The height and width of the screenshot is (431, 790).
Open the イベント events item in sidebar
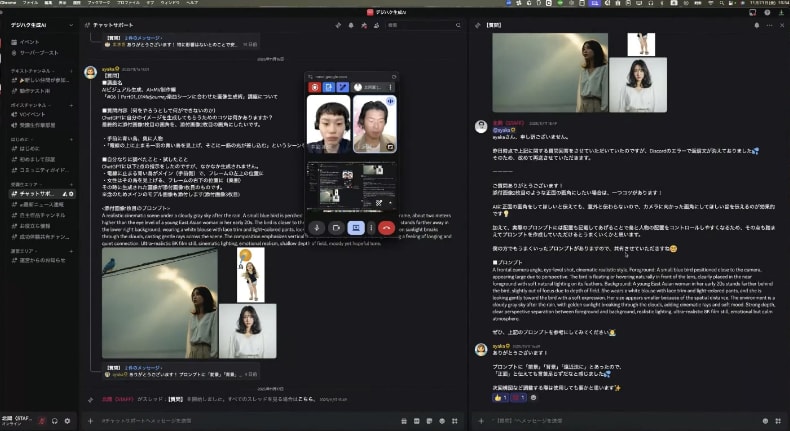pos(30,42)
